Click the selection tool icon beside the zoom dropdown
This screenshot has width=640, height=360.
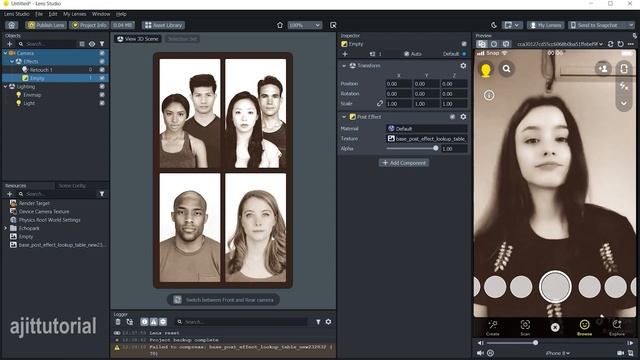[333, 25]
